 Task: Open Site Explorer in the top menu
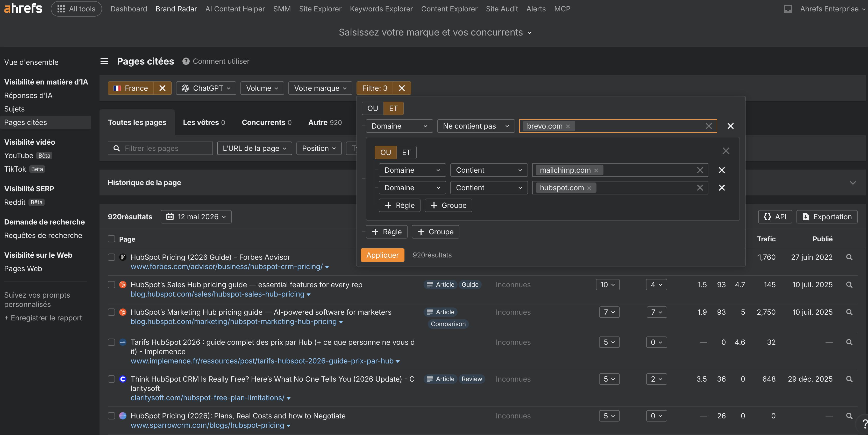point(320,9)
